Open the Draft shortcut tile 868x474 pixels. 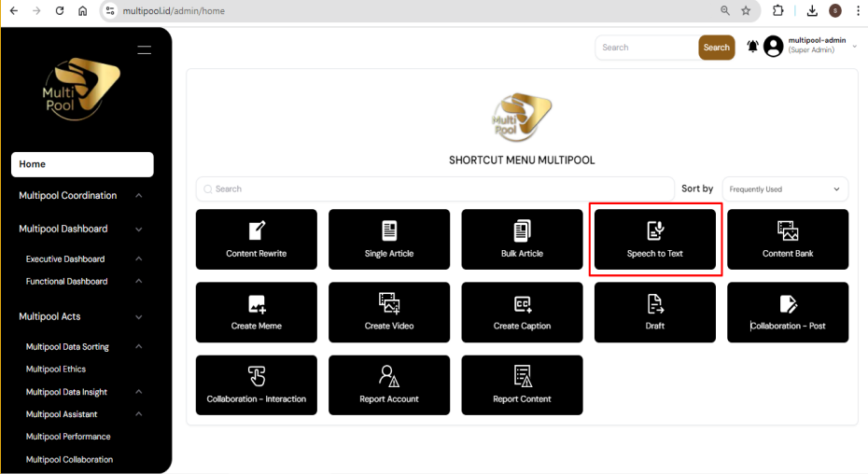click(655, 313)
